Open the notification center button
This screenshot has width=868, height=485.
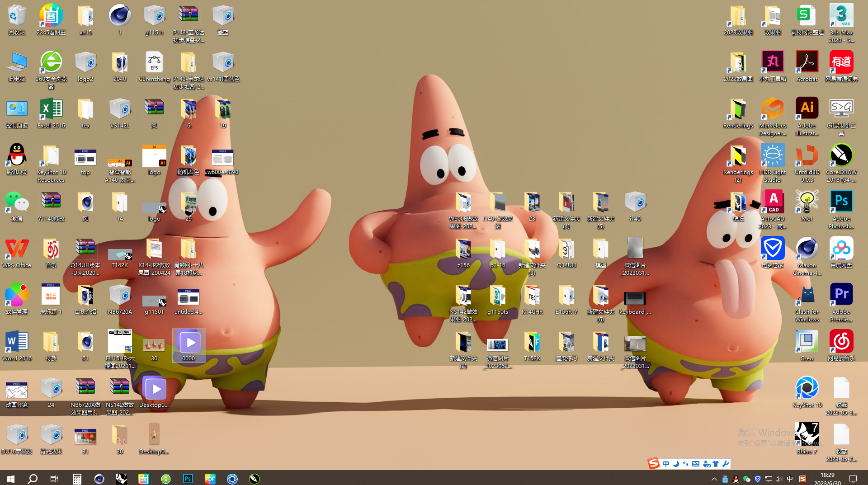[853, 479]
